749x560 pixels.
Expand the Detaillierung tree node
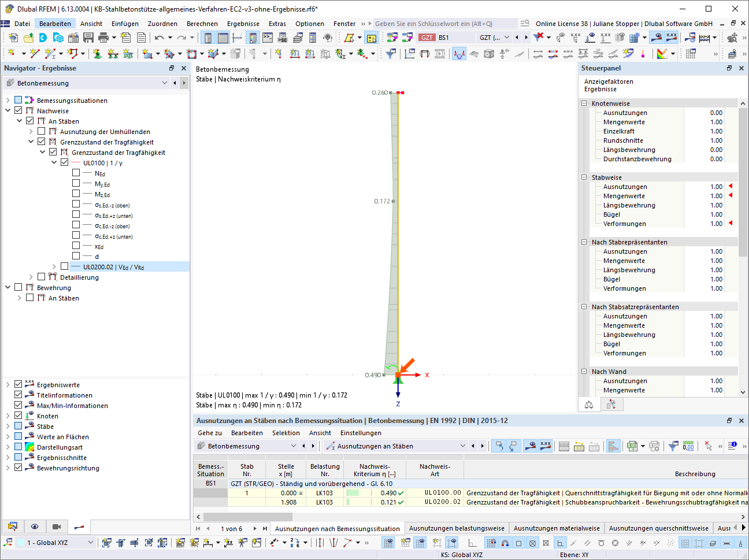tap(31, 277)
